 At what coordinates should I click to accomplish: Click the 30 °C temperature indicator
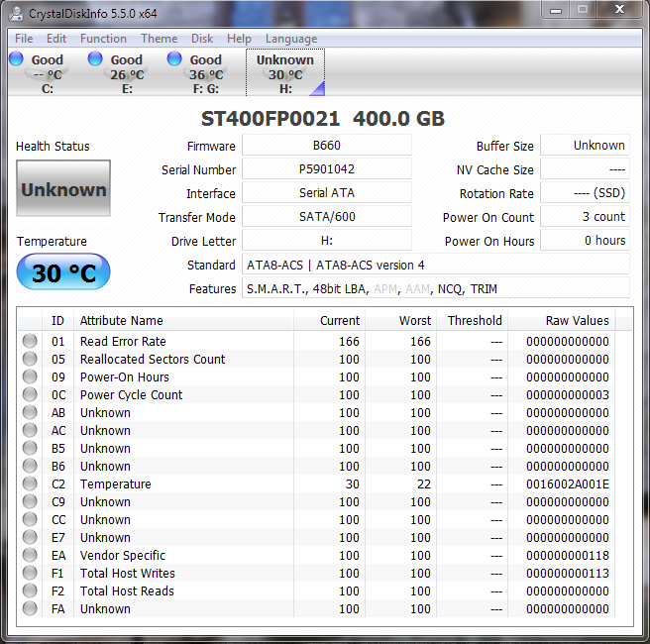63,272
